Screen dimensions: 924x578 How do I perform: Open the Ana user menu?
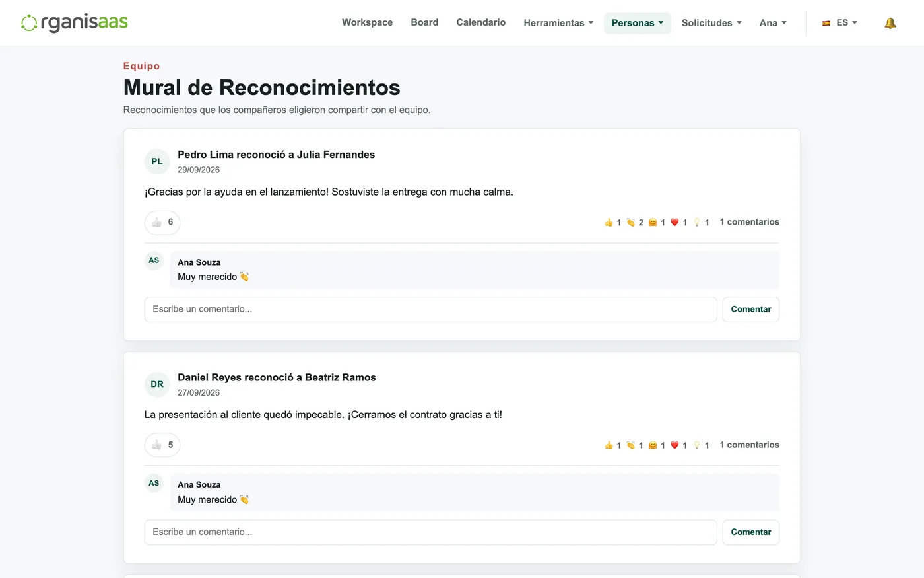pyautogui.click(x=773, y=23)
